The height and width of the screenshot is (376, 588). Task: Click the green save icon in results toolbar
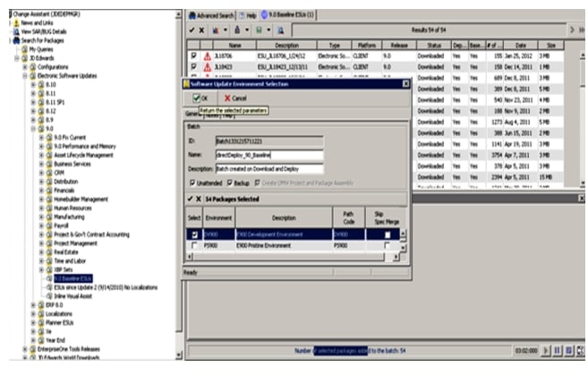click(x=259, y=30)
